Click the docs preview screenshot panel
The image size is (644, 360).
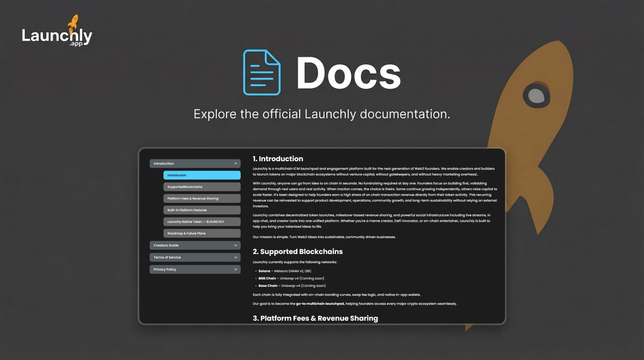pyautogui.click(x=322, y=236)
